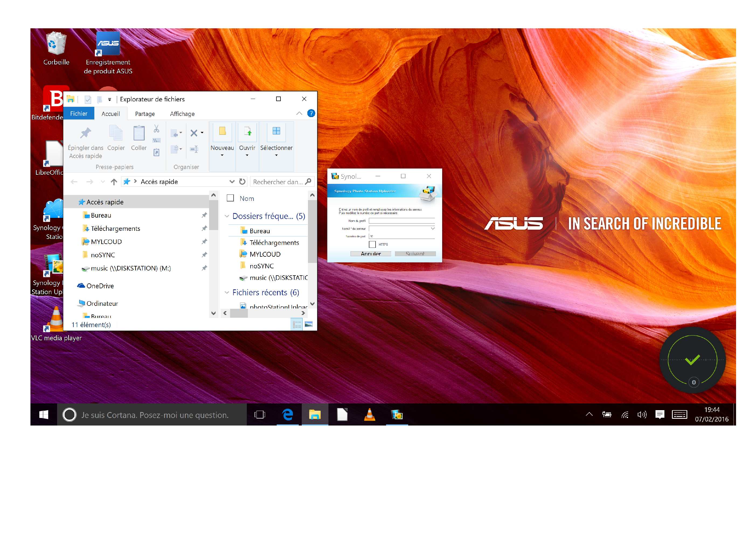Enable the HTTPS checkbox in Synology Uploader

(x=372, y=245)
